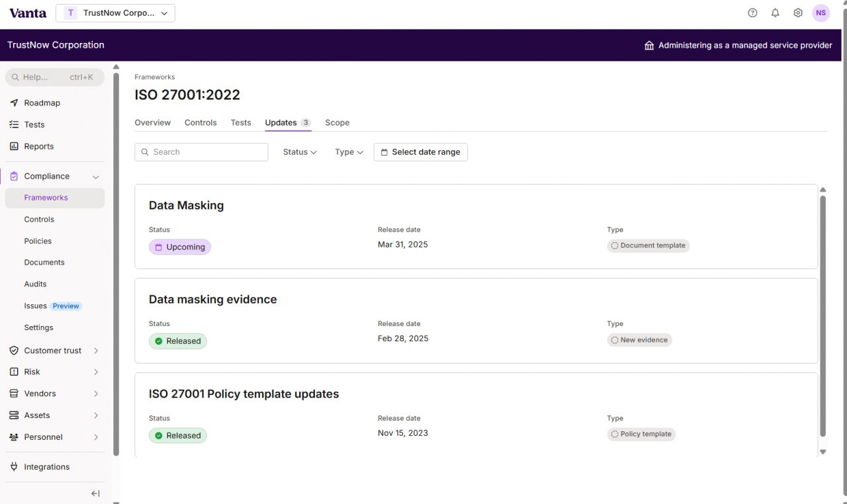The image size is (847, 504).
Task: Click the Mar 31, 2025 release date
Action: [403, 245]
